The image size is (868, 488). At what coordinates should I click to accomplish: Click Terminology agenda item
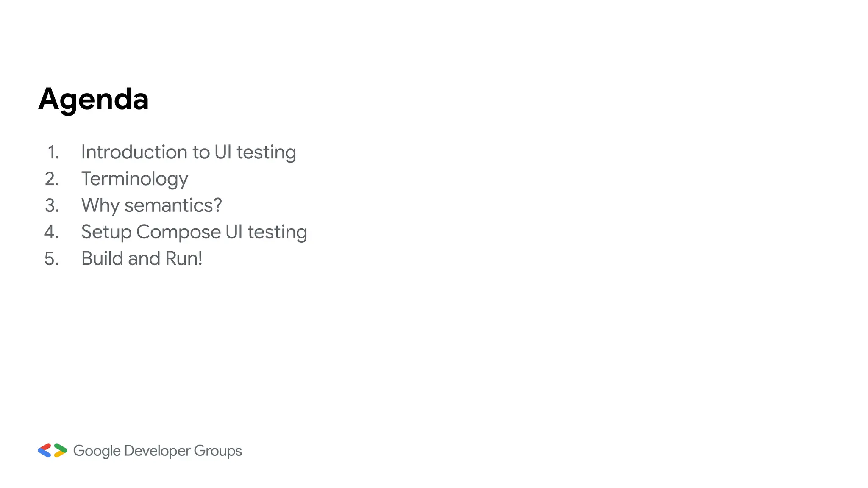tap(134, 179)
